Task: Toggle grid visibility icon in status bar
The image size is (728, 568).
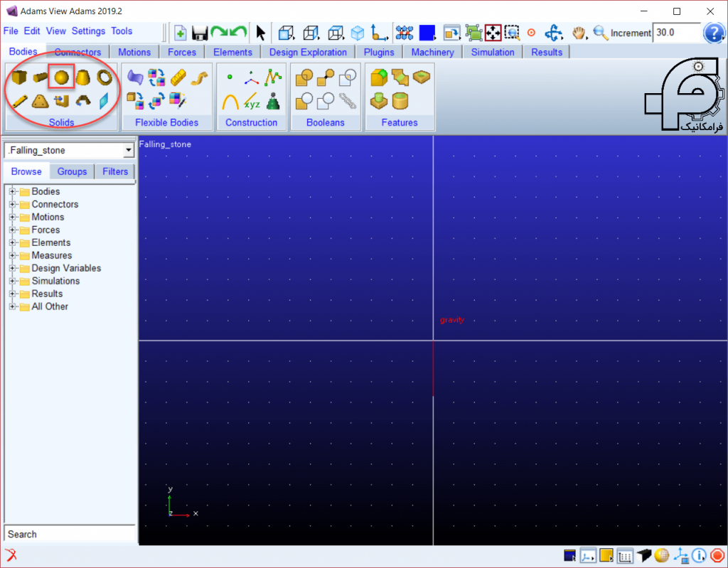Action: tap(625, 555)
